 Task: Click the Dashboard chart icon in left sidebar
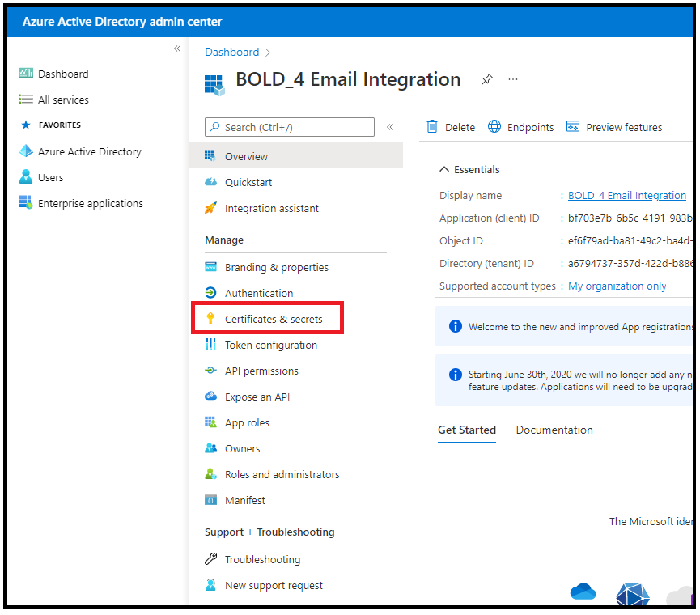coord(25,73)
